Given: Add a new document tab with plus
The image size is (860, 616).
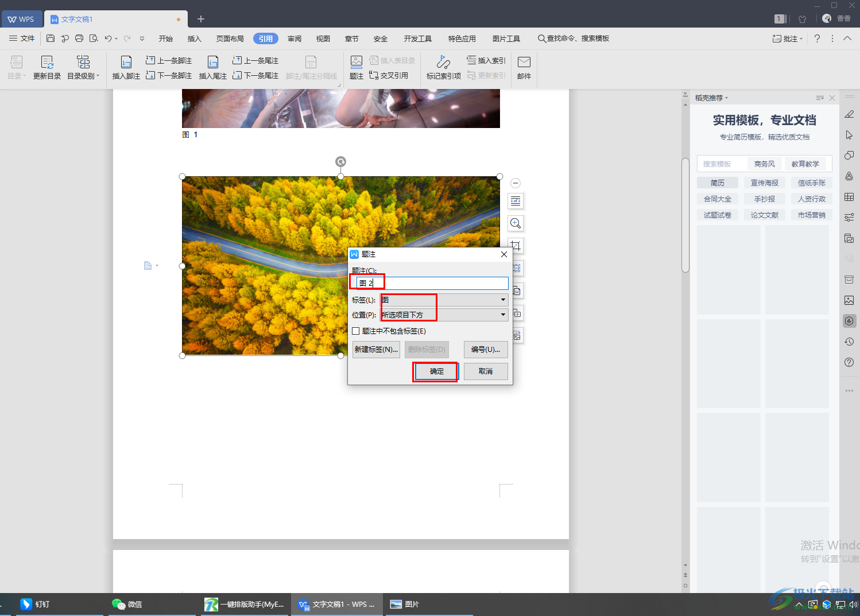Looking at the screenshot, I should pos(201,19).
